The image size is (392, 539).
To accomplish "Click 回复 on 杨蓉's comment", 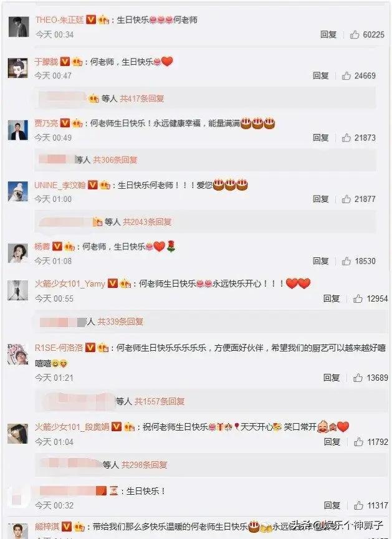I will (x=320, y=261).
